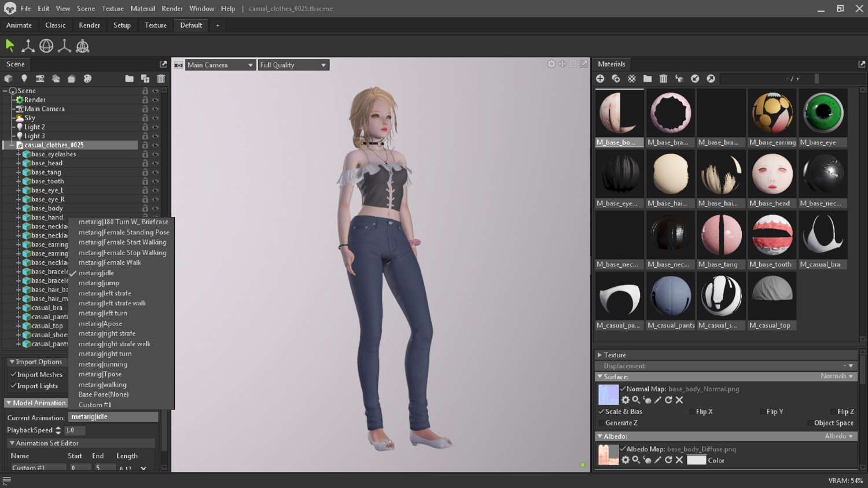Import a material using the inward arrow icon
The width and height of the screenshot is (868, 488).
click(x=695, y=79)
